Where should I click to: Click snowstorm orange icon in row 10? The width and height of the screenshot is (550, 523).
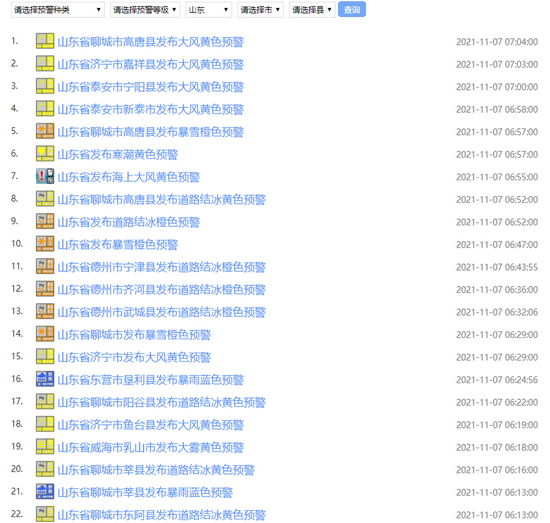coord(45,244)
